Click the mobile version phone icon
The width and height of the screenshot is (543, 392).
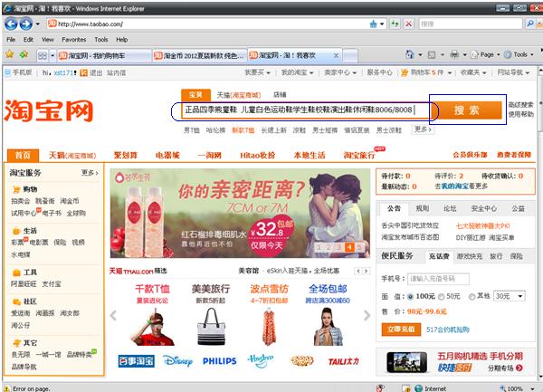pos(7,72)
